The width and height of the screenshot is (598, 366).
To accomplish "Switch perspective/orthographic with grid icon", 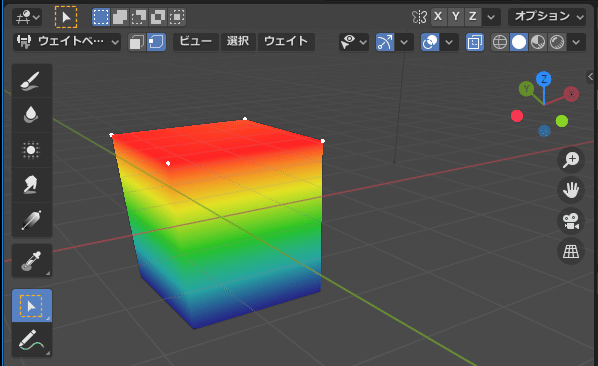I will pyautogui.click(x=571, y=251).
